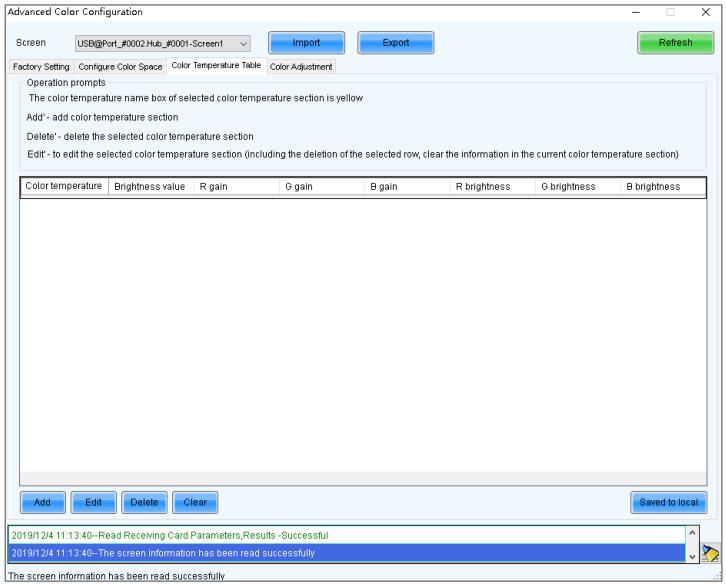Go to the Color Adjustment tab
This screenshot has height=584, width=726.
[x=301, y=67]
